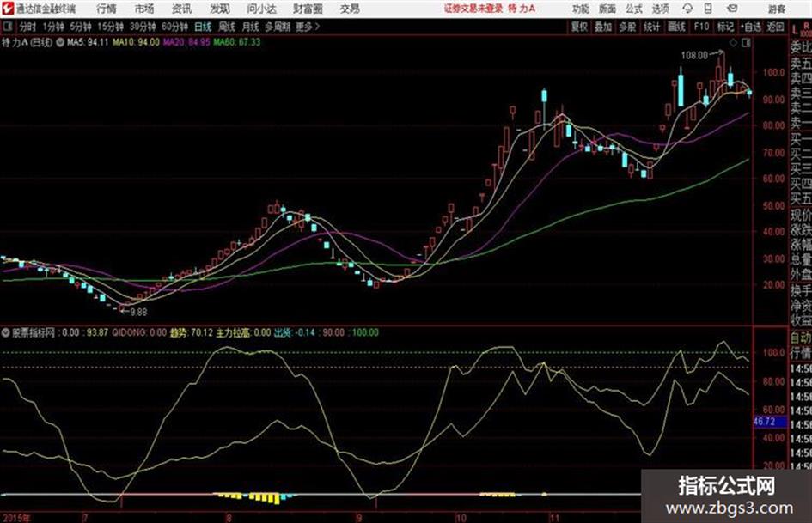This screenshot has height=523, width=812.
Task: Switch to 15分钟 period
Action: point(110,27)
